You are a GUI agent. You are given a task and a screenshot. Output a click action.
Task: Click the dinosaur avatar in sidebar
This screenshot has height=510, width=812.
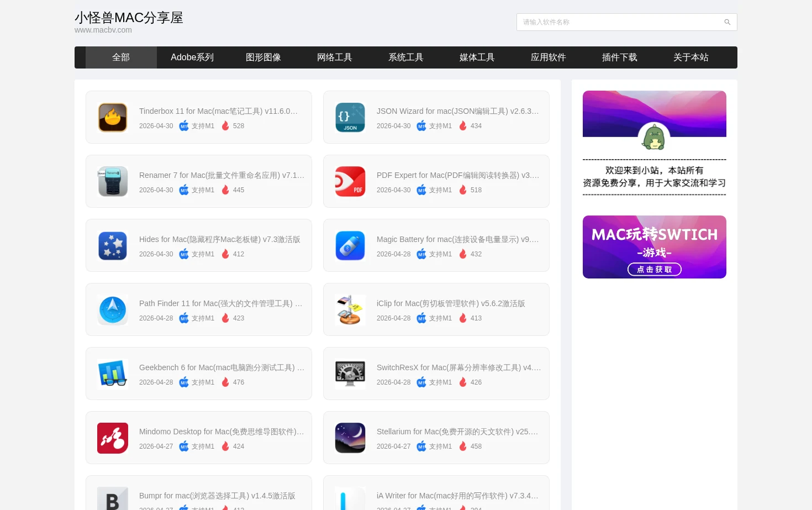click(654, 137)
